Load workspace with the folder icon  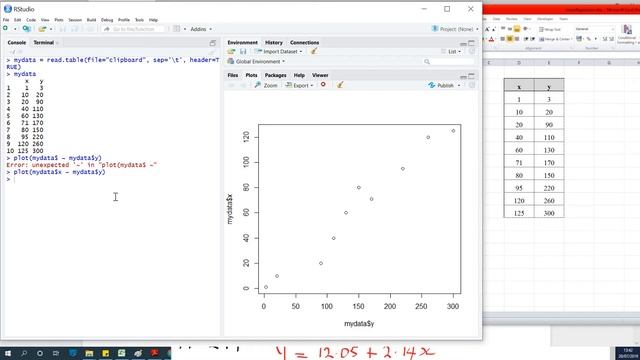[x=231, y=51]
